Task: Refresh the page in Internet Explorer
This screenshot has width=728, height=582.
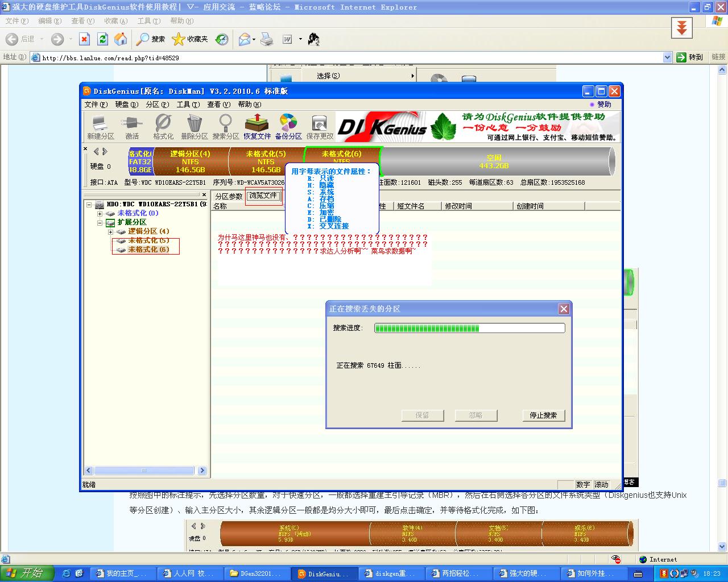Action: coord(102,39)
